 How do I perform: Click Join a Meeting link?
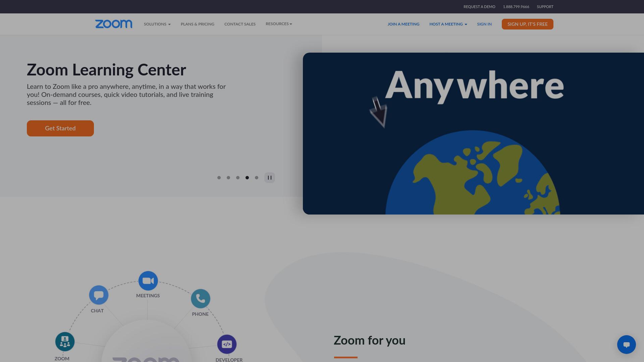(404, 24)
